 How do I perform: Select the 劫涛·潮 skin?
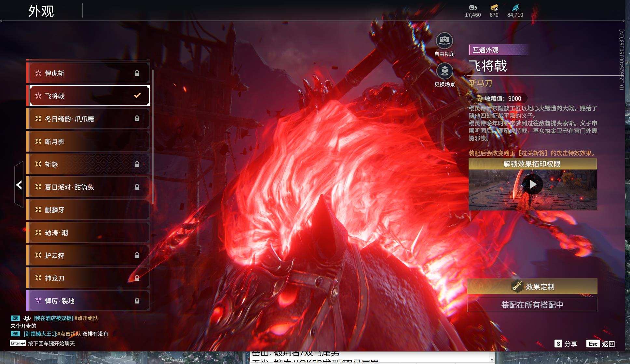(88, 233)
